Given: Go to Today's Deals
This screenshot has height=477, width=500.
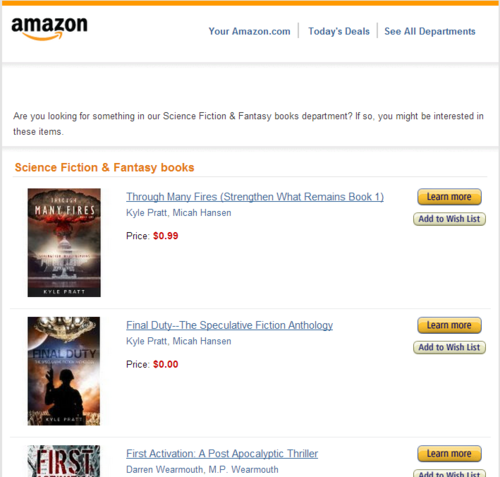Looking at the screenshot, I should point(339,31).
